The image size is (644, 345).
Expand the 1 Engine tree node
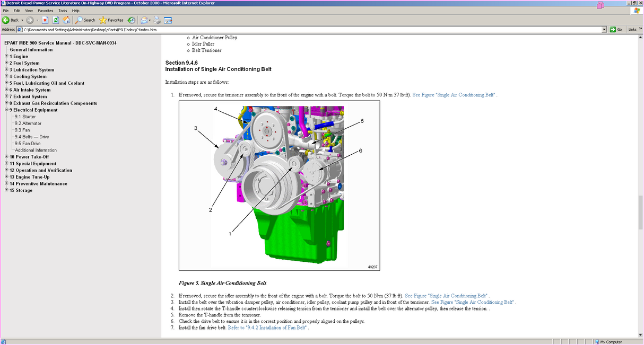(x=6, y=56)
